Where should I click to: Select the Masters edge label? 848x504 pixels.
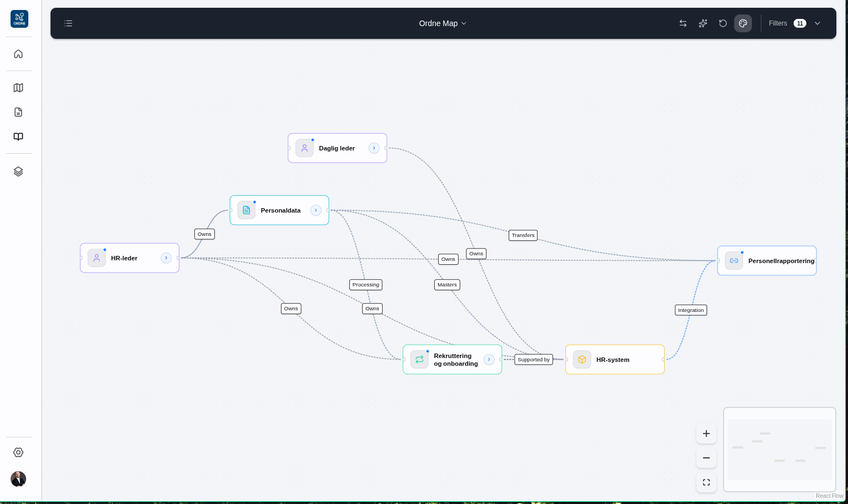[x=447, y=285]
